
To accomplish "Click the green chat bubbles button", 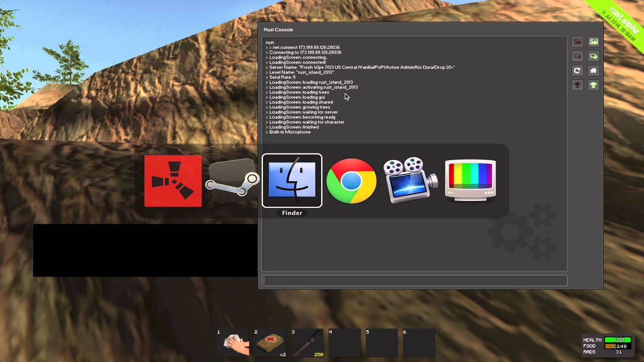I will tap(594, 56).
